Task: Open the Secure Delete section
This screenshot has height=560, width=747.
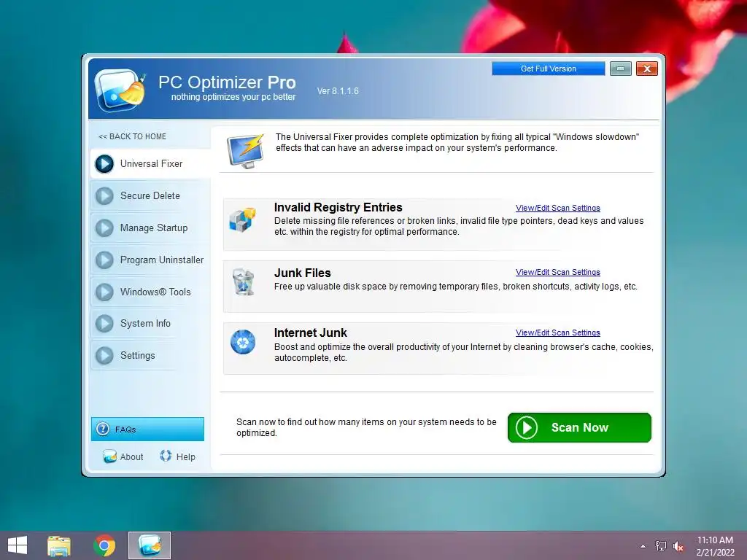Action: 150,195
